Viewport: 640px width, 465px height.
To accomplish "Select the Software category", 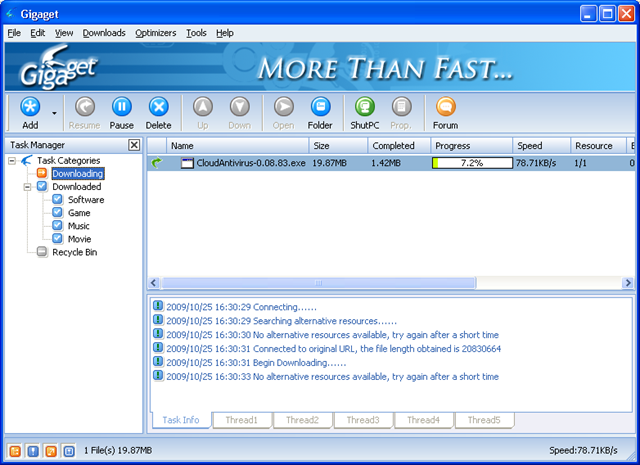I will pos(86,200).
